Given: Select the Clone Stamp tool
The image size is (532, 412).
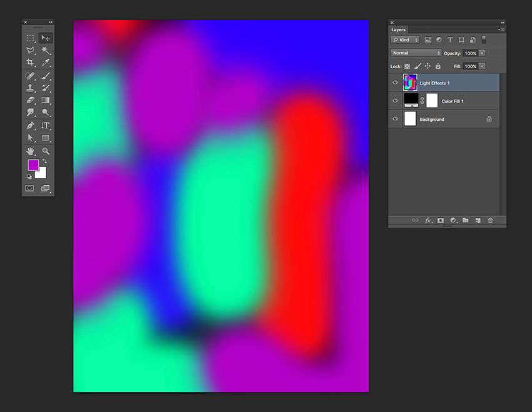Looking at the screenshot, I should [30, 88].
